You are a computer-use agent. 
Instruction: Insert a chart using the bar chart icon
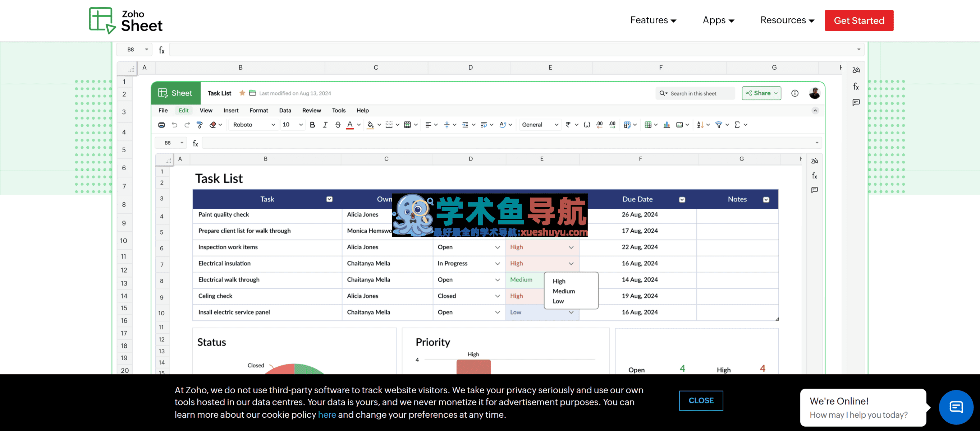(667, 125)
